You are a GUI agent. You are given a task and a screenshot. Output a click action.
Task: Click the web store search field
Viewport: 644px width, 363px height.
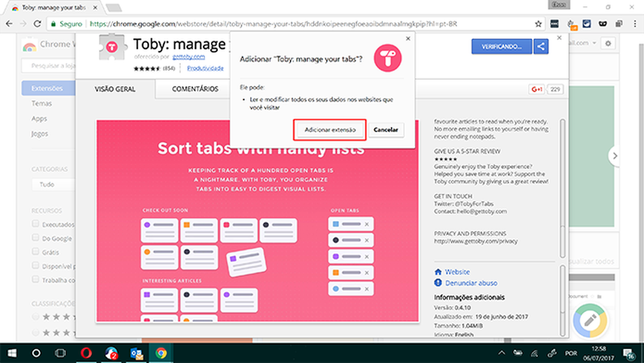48,66
